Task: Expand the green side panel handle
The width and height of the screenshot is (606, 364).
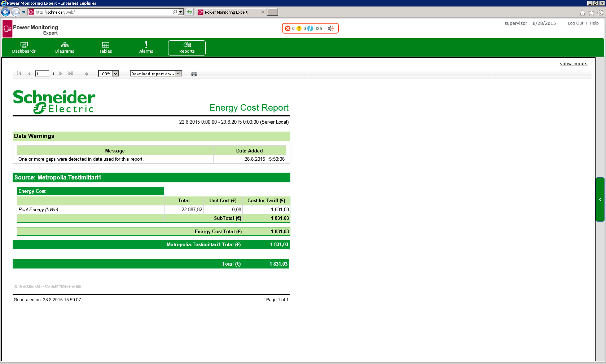Action: [600, 199]
